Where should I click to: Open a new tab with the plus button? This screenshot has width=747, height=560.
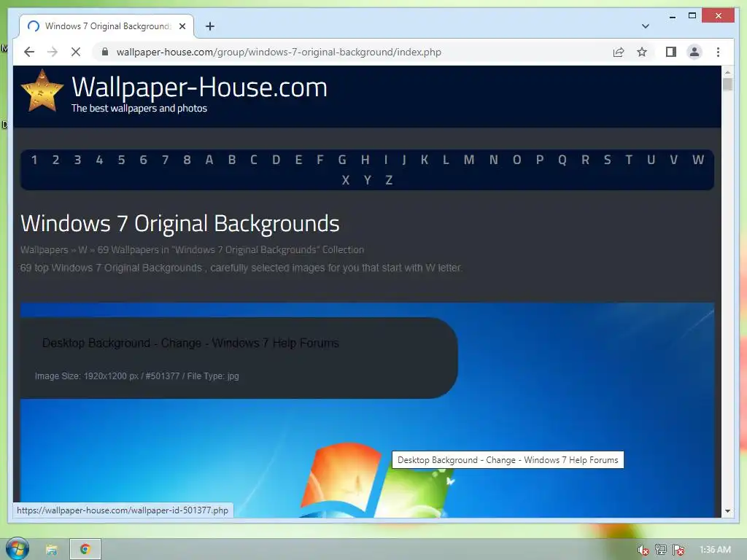pyautogui.click(x=210, y=26)
